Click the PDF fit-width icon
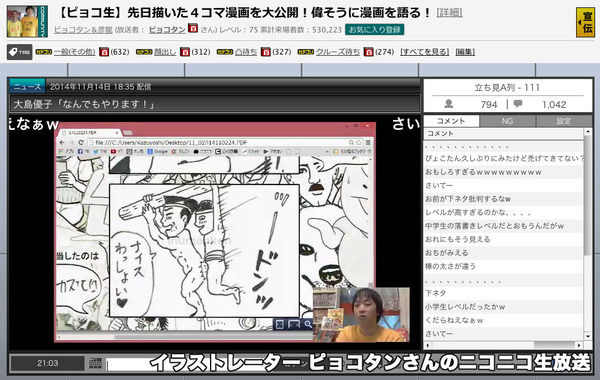600x380 pixels. (x=294, y=325)
